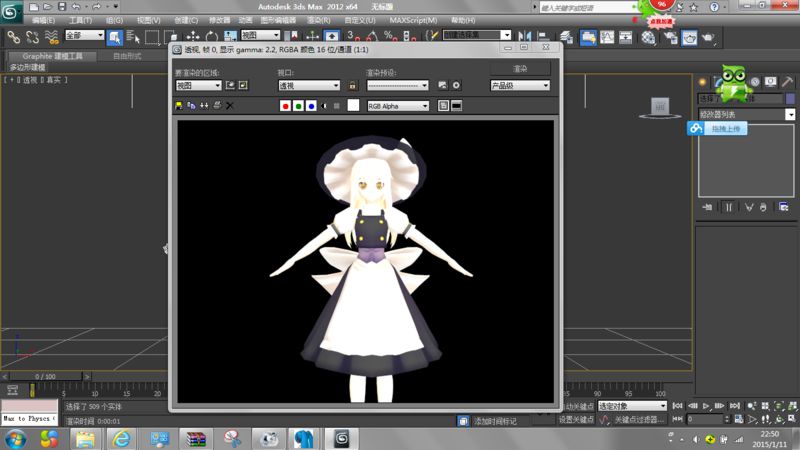Click into the current frame number field
The height and width of the screenshot is (450, 800).
click(x=706, y=419)
